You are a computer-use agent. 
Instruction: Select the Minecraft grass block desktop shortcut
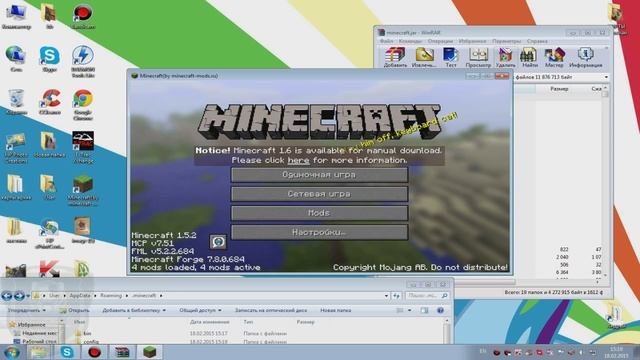pos(83,190)
